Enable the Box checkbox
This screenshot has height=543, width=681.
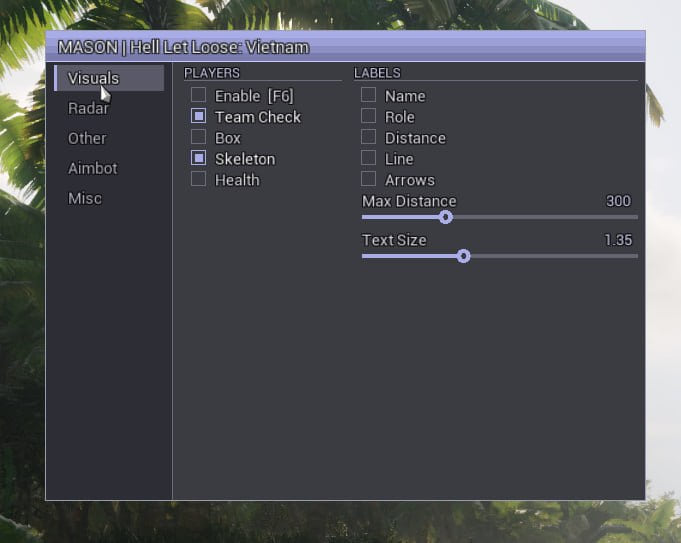click(198, 137)
